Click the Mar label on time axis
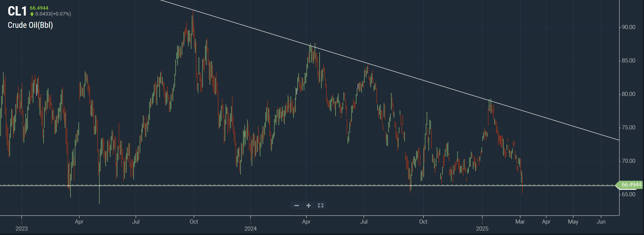644x235 pixels. click(520, 222)
